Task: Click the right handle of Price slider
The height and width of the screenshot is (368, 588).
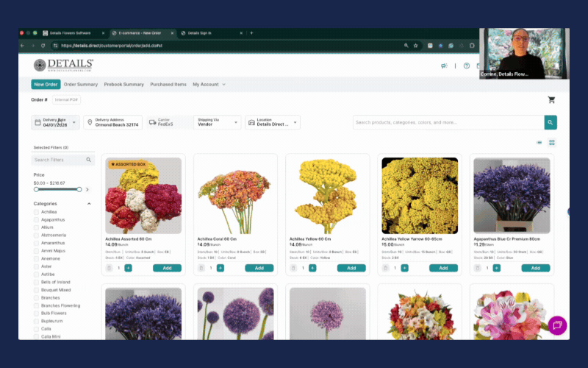Action: pyautogui.click(x=79, y=189)
